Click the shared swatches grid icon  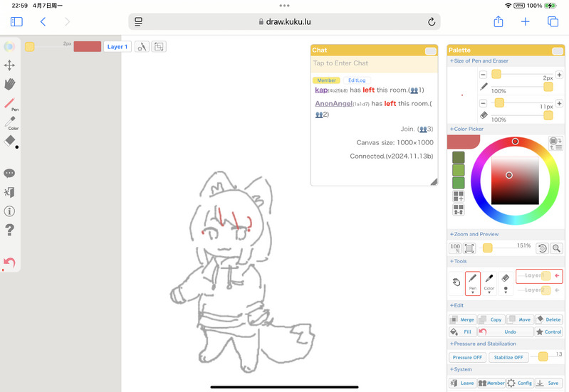click(x=459, y=210)
